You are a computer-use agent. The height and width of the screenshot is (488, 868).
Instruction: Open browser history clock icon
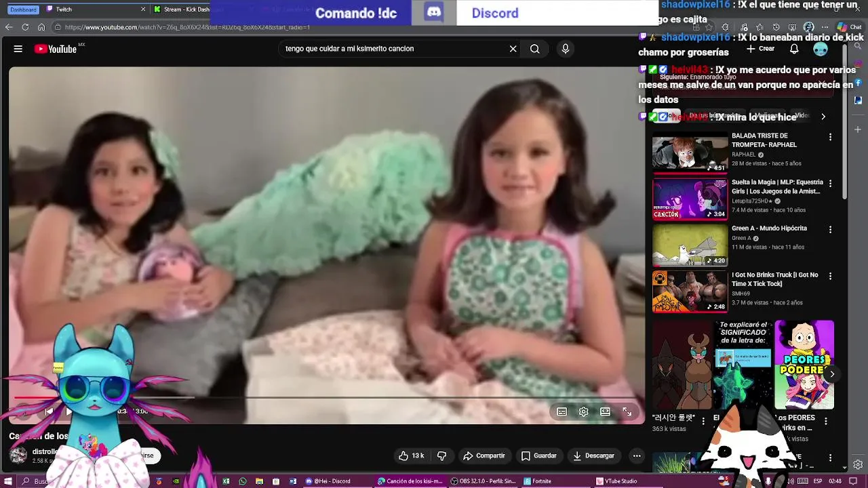click(776, 27)
